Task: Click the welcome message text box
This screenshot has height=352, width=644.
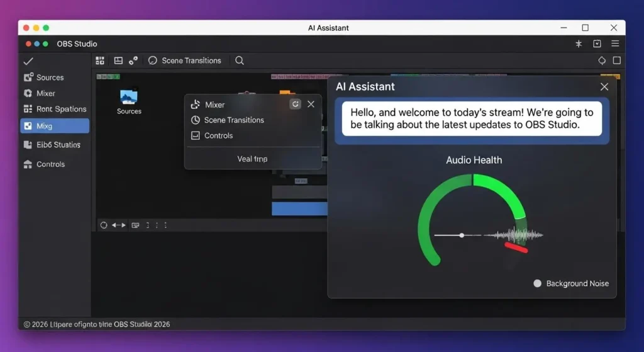Action: [x=472, y=118]
